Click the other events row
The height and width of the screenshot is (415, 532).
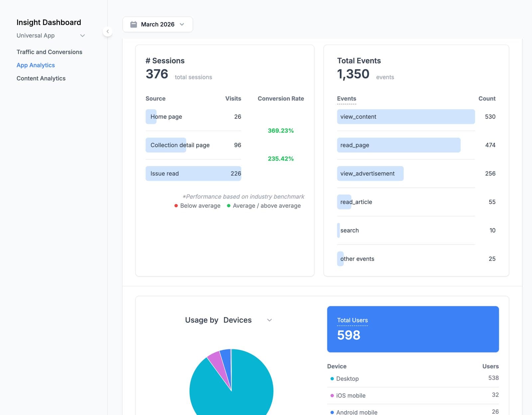pos(416,259)
